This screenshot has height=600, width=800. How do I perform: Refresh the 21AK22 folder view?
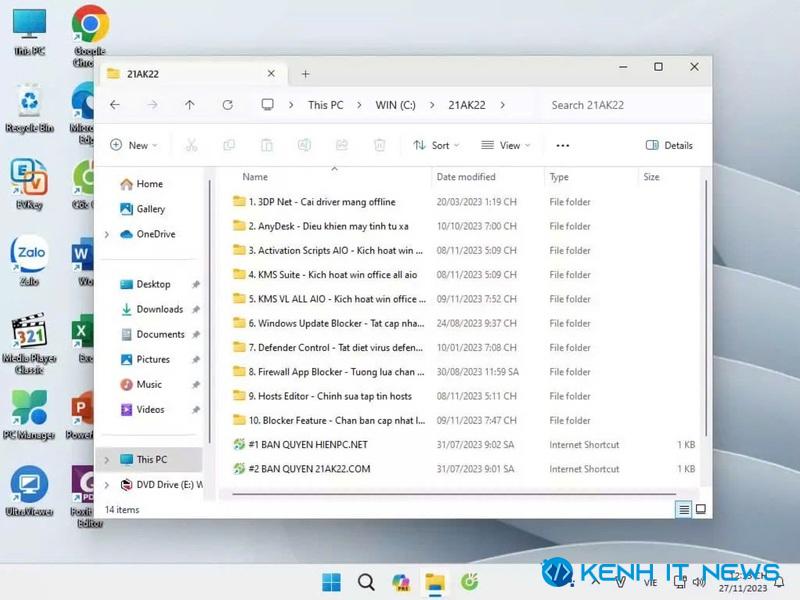click(x=228, y=105)
